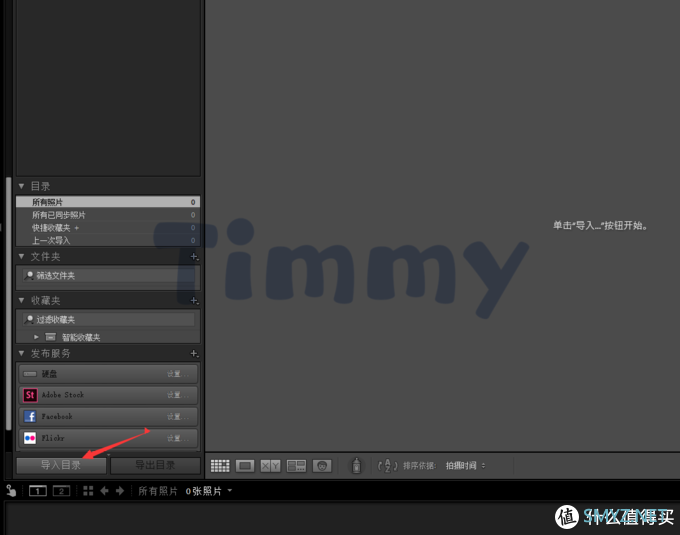Click the smart collection set icon
680x535 pixels.
(50, 337)
